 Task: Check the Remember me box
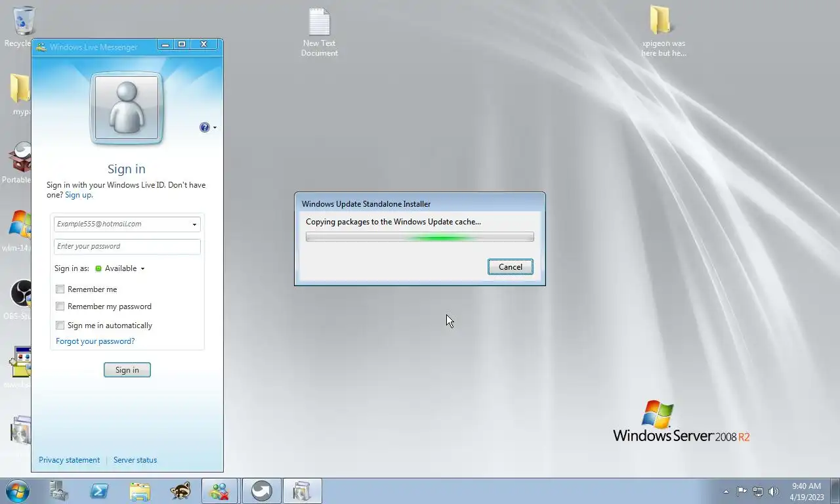pyautogui.click(x=60, y=289)
